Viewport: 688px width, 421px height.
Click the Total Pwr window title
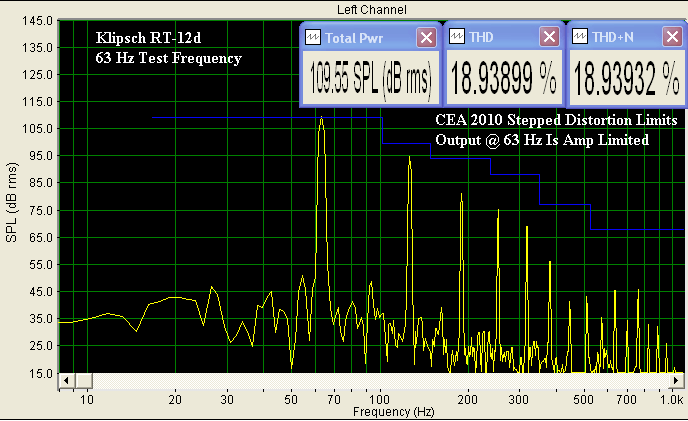click(x=354, y=38)
